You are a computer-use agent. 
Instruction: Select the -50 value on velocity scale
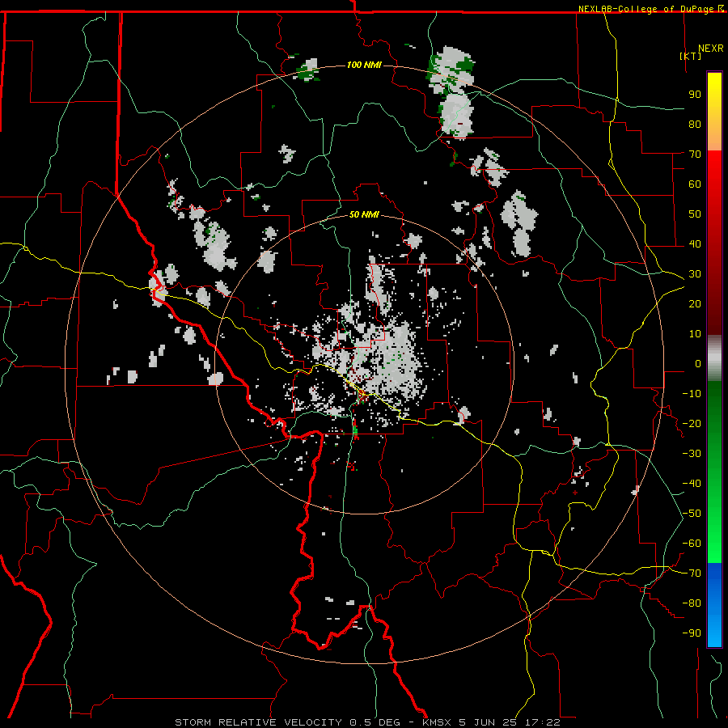click(692, 514)
